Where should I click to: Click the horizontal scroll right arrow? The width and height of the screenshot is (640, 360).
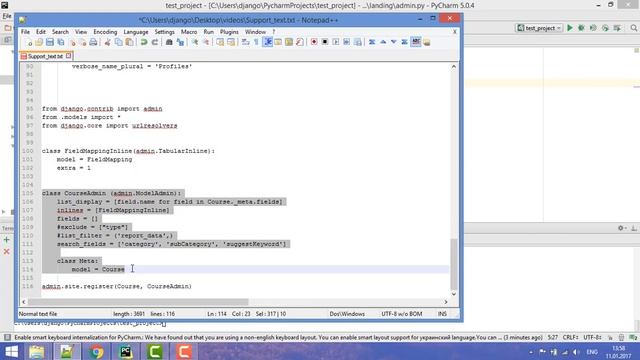[x=446, y=302]
